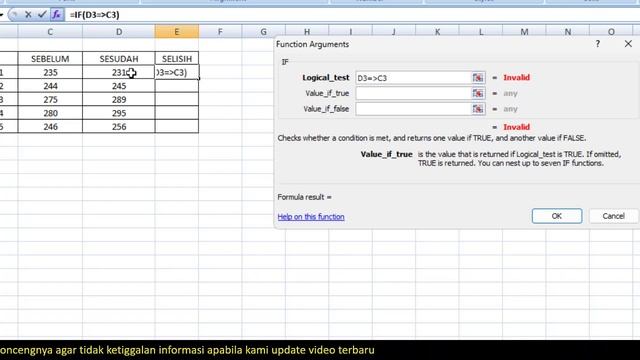This screenshot has width=640, height=360.
Task: Select the cell containing 289
Action: point(119,100)
